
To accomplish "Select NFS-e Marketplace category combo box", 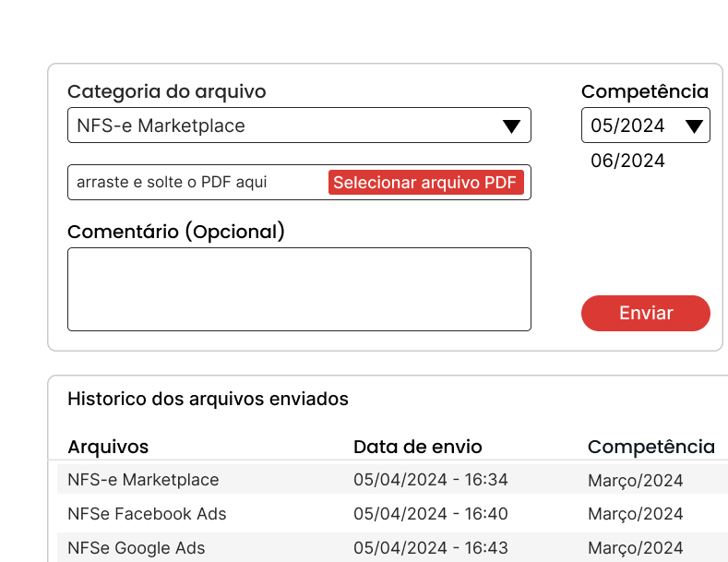I will (299, 126).
